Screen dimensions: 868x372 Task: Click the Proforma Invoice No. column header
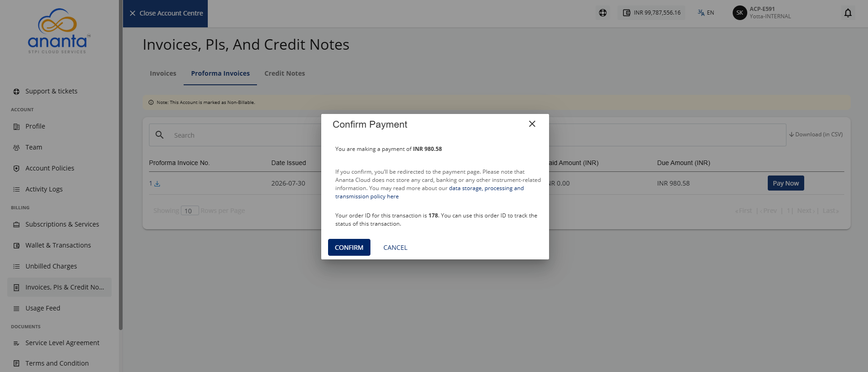[x=179, y=163]
